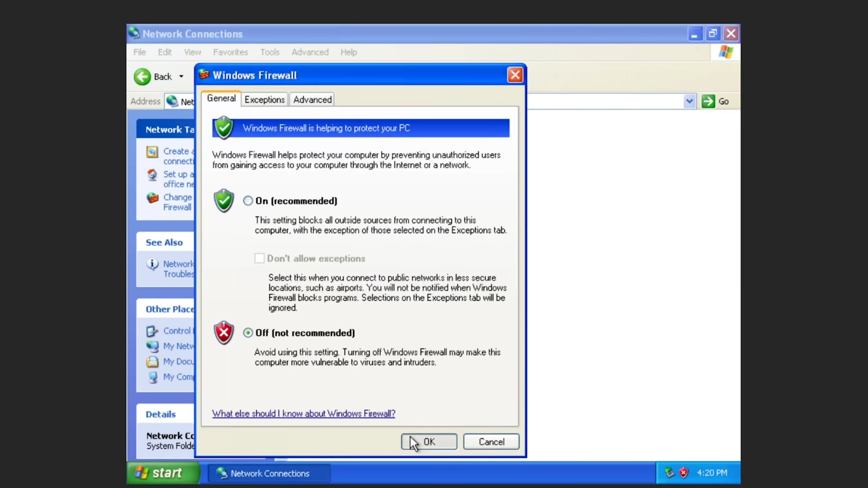Open 'What else should I know about Windows Firewall?' link
The image size is (868, 488).
click(304, 413)
